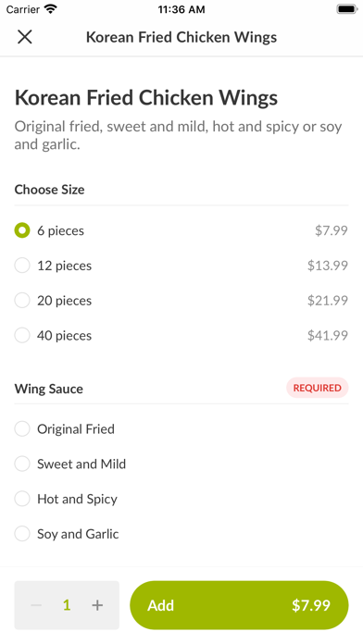
Task: Tap the battery status icon
Action: click(x=347, y=9)
